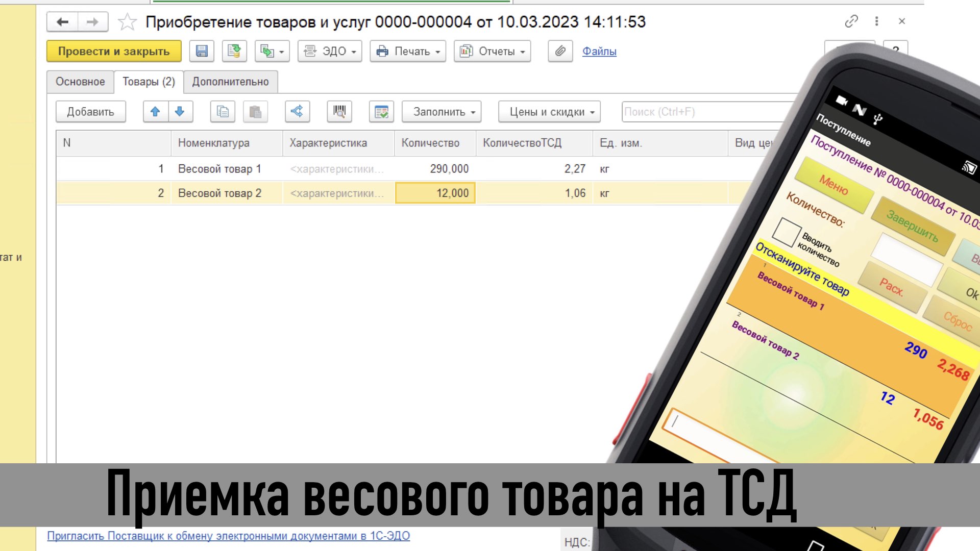980x551 pixels.
Task: Click Провести и закрыть button
Action: 114,51
